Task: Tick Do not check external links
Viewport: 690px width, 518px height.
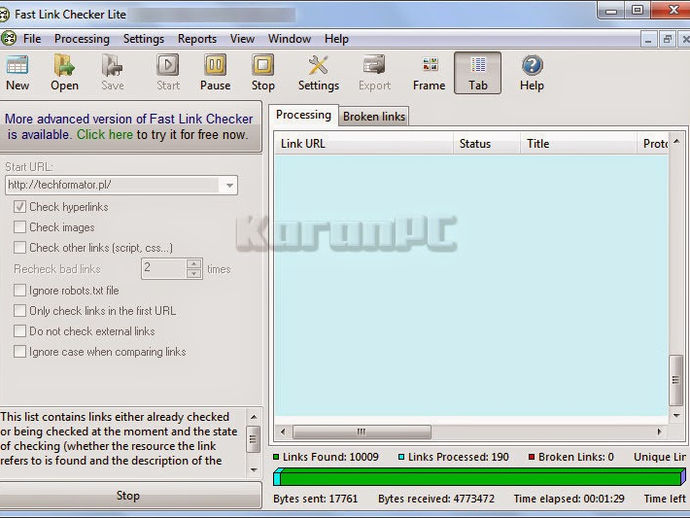Action: [x=19, y=331]
